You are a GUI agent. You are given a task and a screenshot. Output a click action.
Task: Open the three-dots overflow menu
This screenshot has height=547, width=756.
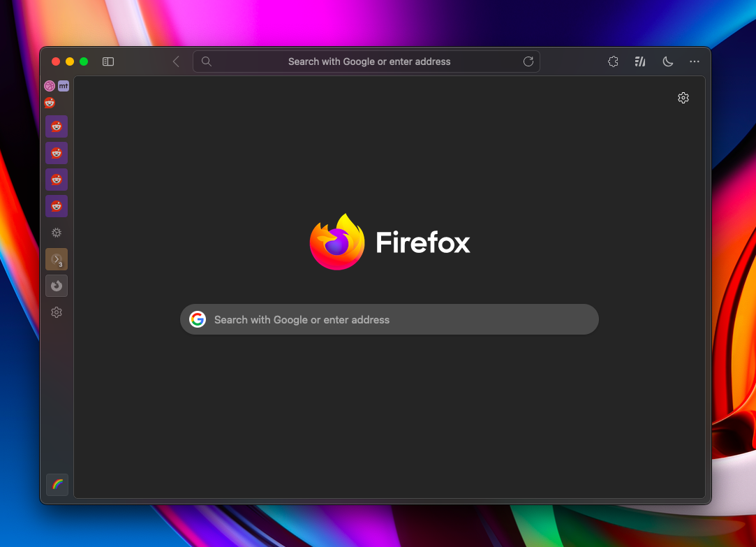695,61
